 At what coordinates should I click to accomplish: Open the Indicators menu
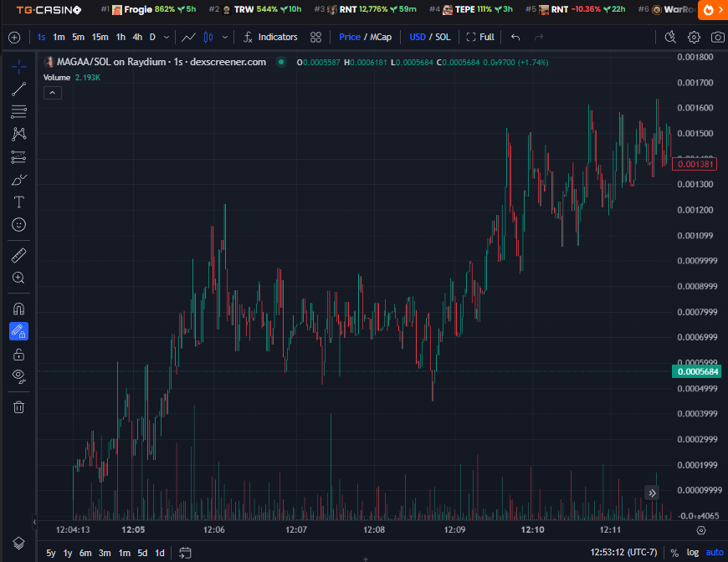(277, 37)
